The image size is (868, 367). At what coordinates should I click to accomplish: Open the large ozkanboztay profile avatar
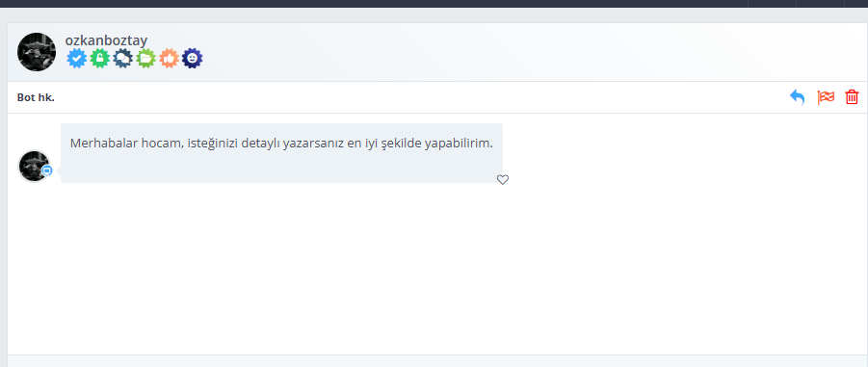tap(37, 51)
